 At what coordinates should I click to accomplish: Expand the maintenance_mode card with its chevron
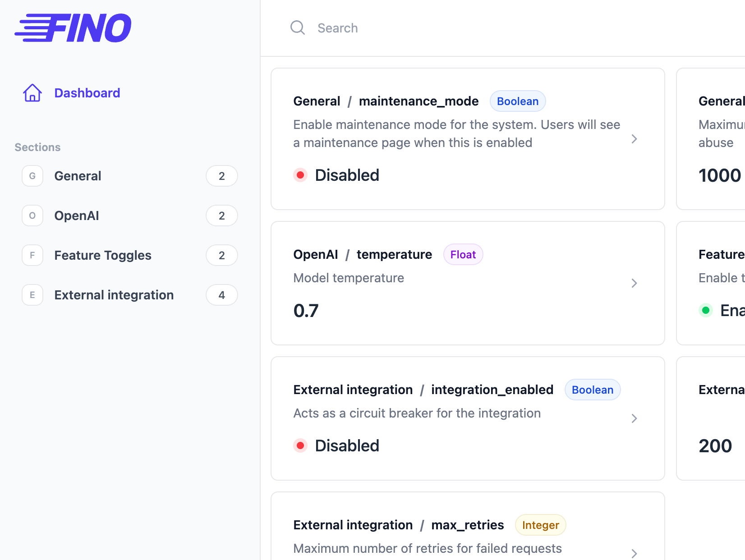pos(635,139)
